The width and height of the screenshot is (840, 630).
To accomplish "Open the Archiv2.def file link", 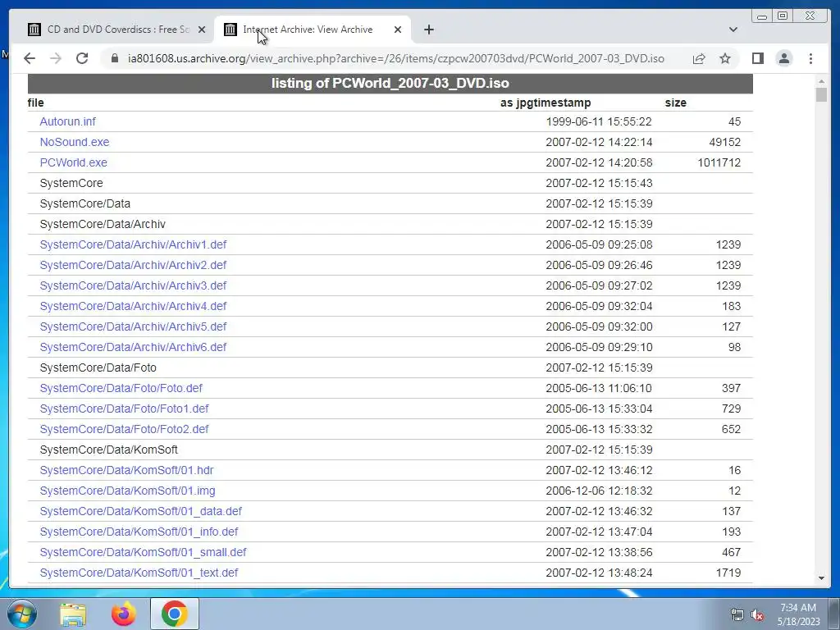I will coord(133,265).
